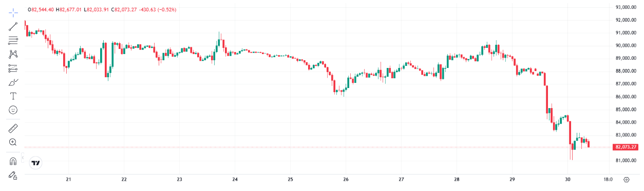Click date label 25 on time axis
Screen dimensions: 644x191
[x=290, y=180]
